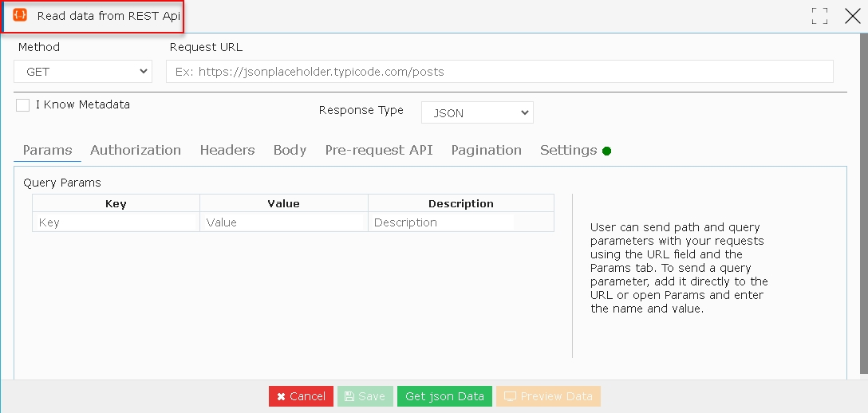Viewport: 868px width, 413px height.
Task: Click the green Settings indicator dot
Action: [606, 151]
